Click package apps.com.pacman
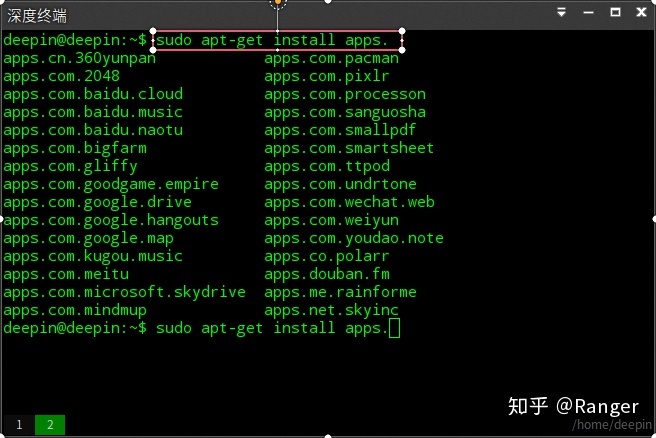Screen dimensions: 656x438 coord(331,58)
